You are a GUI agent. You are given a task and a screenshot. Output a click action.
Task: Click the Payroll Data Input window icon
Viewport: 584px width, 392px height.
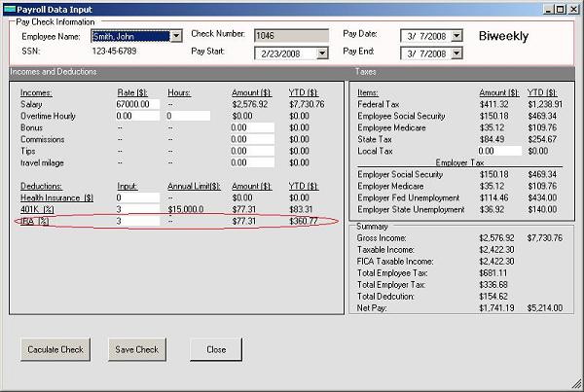tap(9, 8)
